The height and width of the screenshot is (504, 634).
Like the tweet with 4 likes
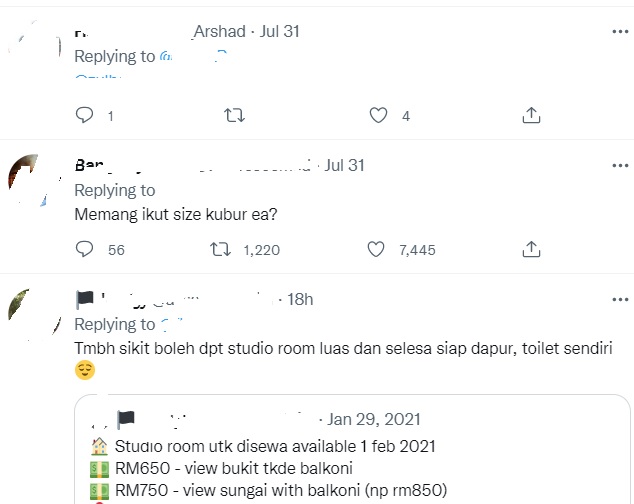pyautogui.click(x=378, y=116)
